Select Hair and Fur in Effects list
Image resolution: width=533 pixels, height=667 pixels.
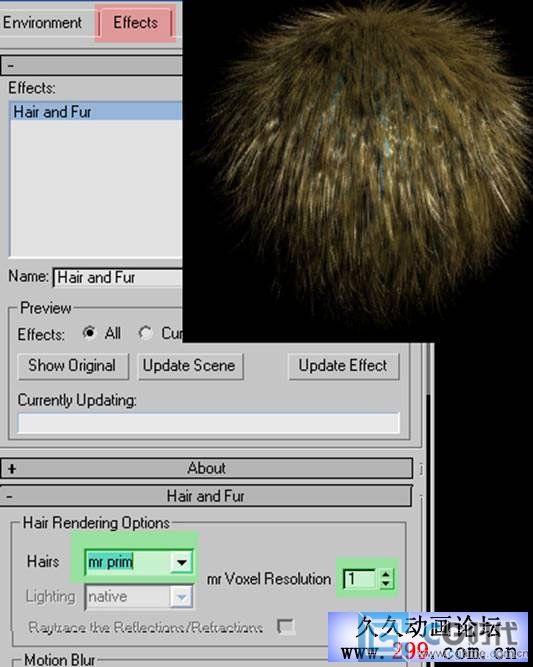click(96, 112)
